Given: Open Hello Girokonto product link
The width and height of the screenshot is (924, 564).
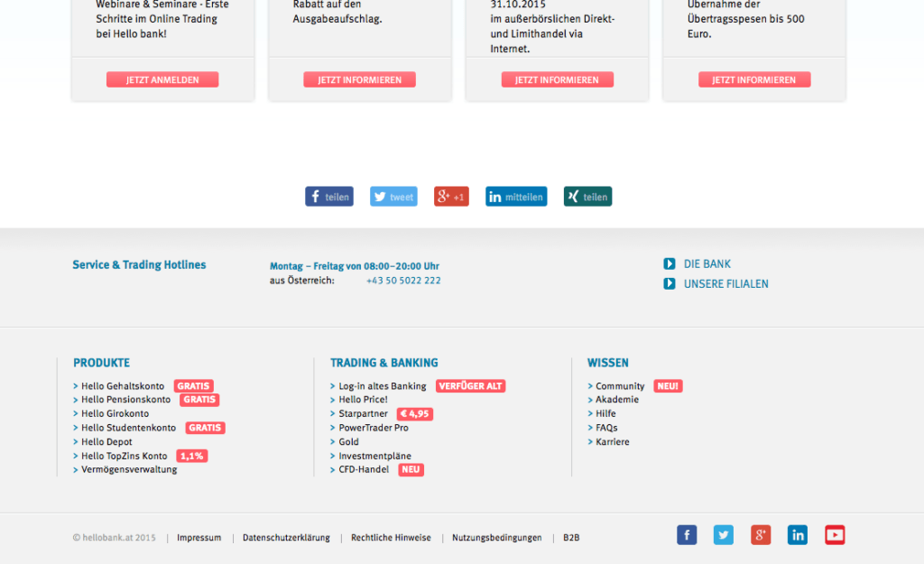Looking at the screenshot, I should 115,413.
